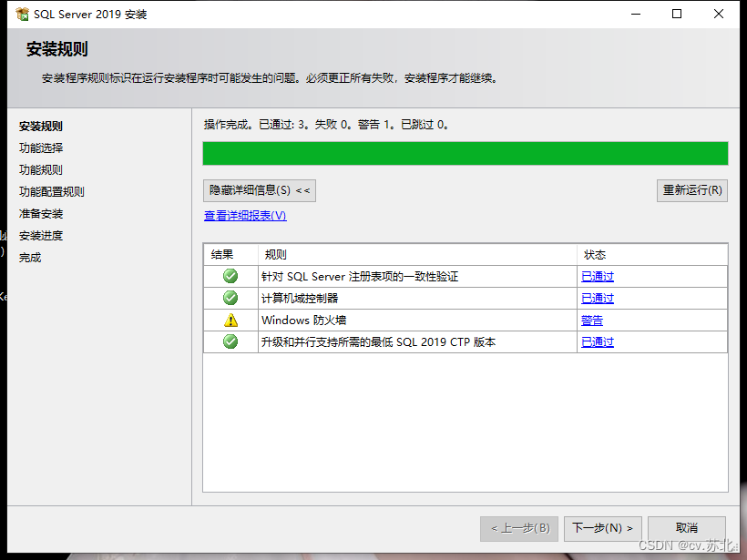The image size is (747, 560).
Task: Open the 查看详细报表(V) link
Action: click(245, 216)
